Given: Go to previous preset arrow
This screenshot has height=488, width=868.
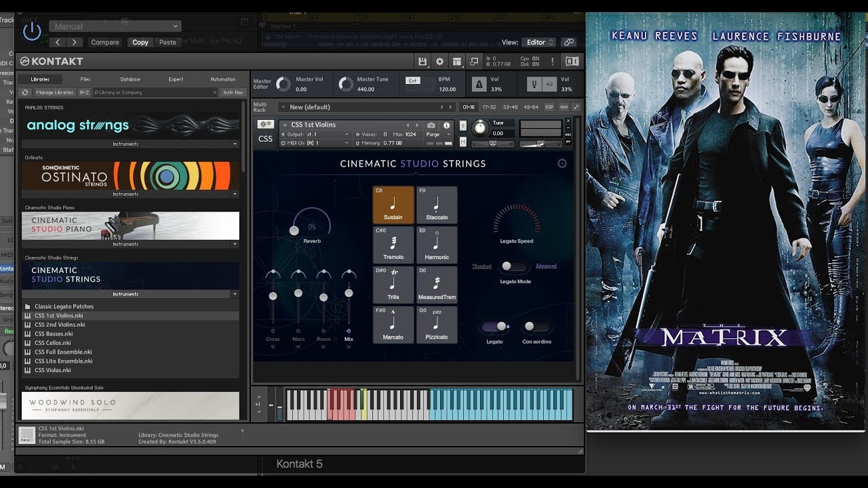Looking at the screenshot, I should coord(58,42).
